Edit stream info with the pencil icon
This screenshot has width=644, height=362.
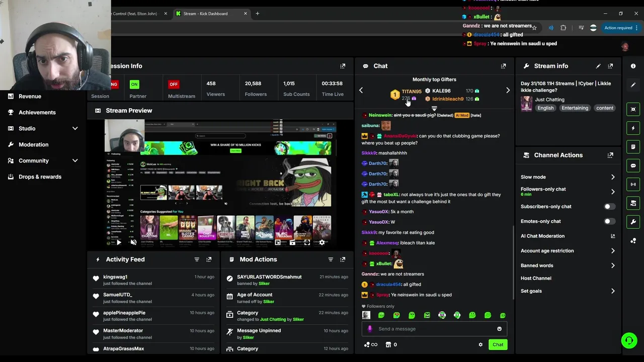(598, 66)
